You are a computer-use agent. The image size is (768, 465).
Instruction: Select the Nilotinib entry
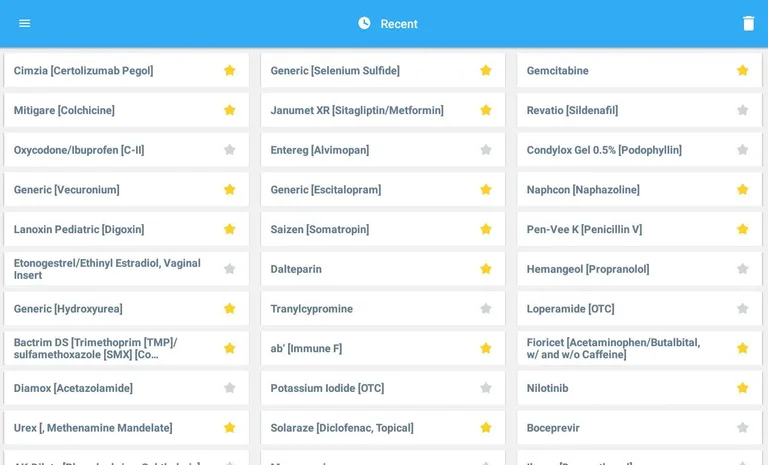point(640,388)
